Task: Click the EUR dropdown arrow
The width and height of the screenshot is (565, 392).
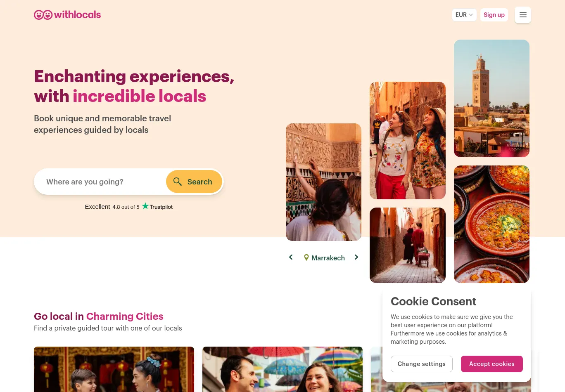Action: (471, 15)
